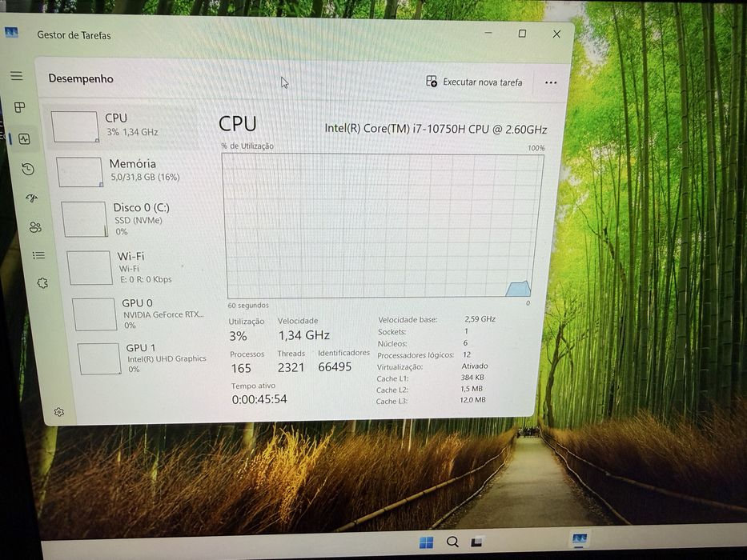Screen dimensions: 747x560
Task: Click the '2321' threads value
Action: pos(291,367)
